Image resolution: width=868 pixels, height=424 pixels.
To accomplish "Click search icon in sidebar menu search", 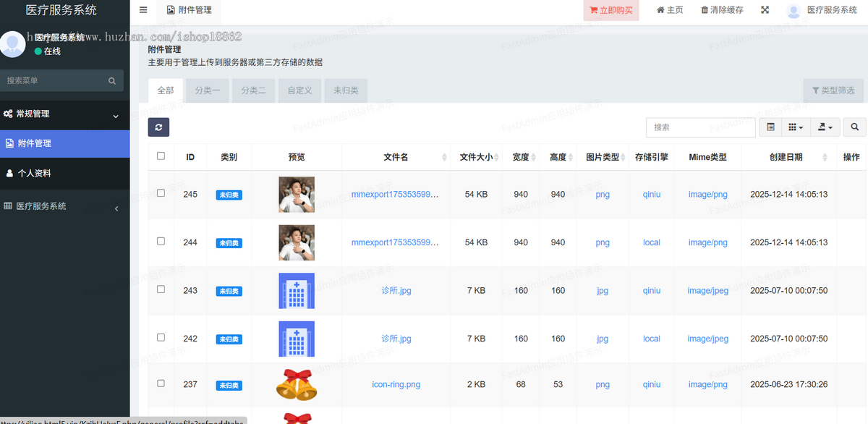I will (112, 81).
